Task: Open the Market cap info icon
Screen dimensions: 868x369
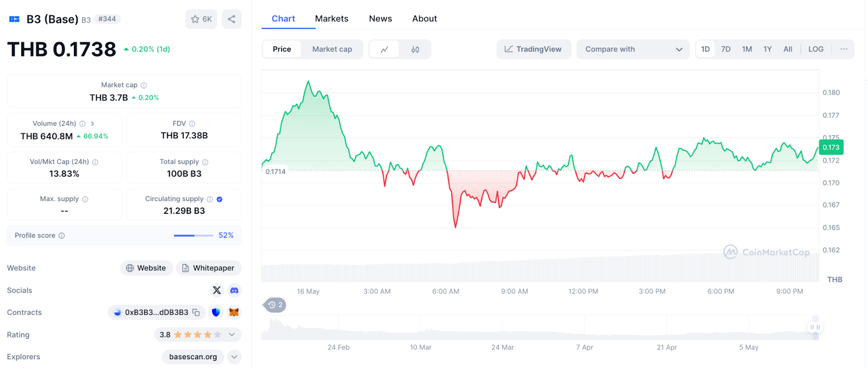Action: (144, 85)
